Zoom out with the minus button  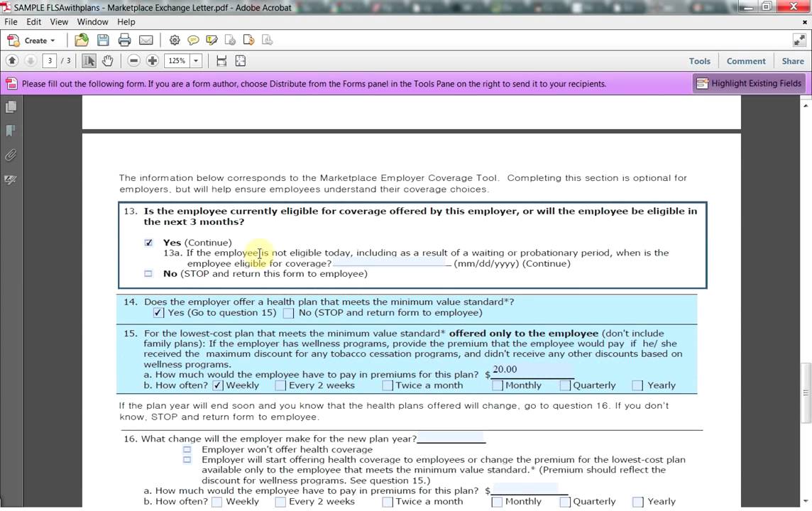(133, 61)
